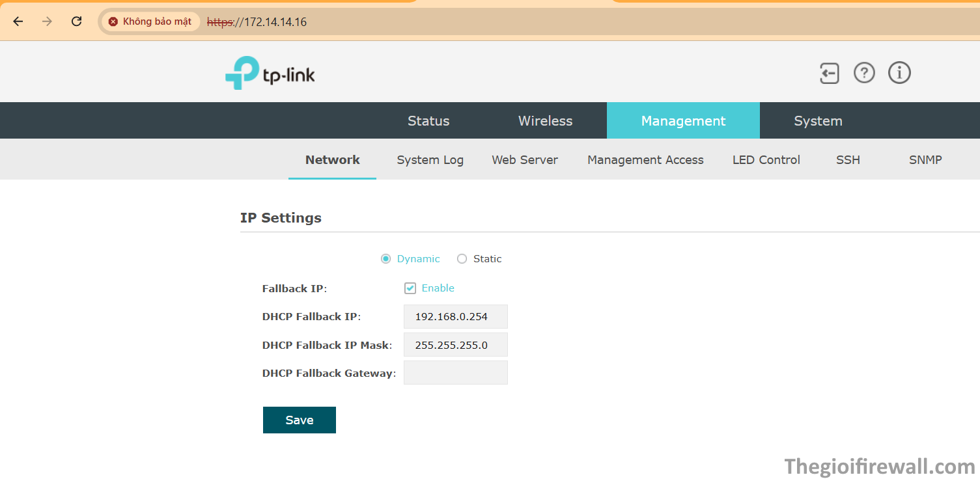Click the browser address bar URL
The width and height of the screenshot is (980, 503).
tap(273, 22)
